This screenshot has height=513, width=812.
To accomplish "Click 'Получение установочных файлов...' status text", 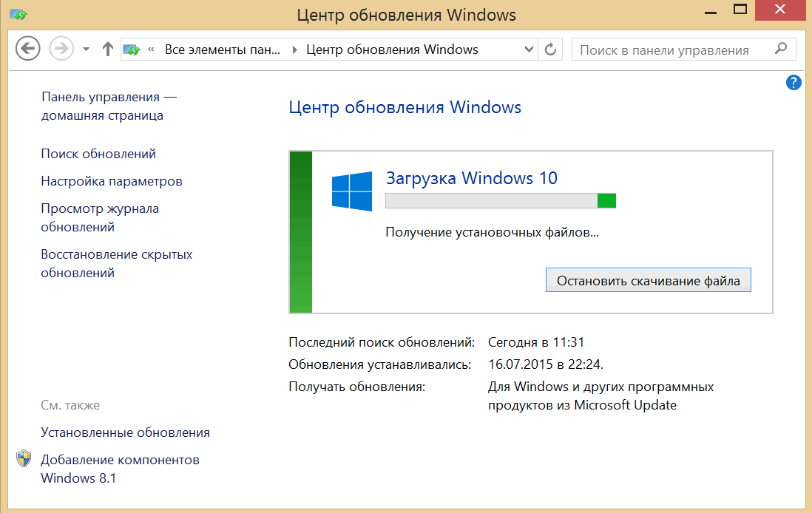I will click(x=492, y=232).
